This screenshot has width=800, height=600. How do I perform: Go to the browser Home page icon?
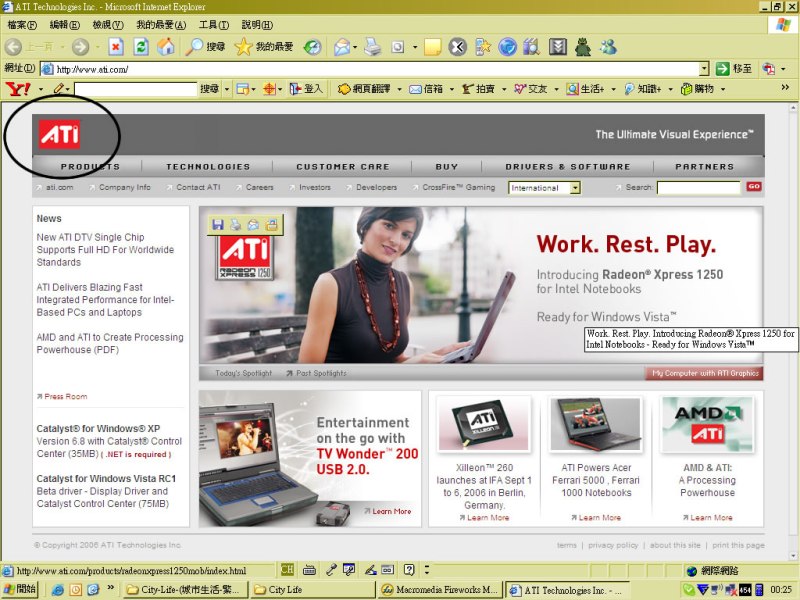[166, 47]
